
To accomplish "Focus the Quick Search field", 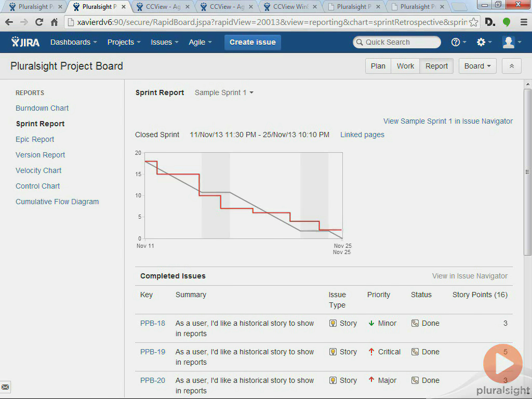I will pyautogui.click(x=397, y=42).
